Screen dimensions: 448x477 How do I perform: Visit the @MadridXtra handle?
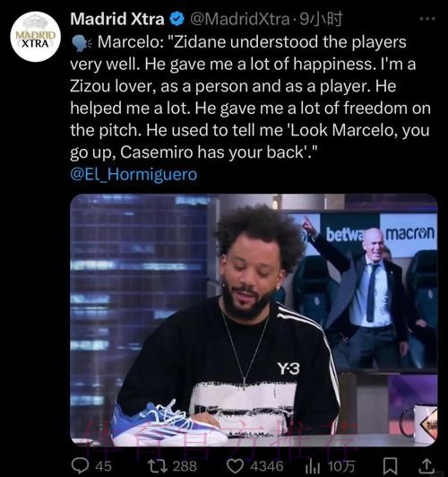click(x=240, y=19)
